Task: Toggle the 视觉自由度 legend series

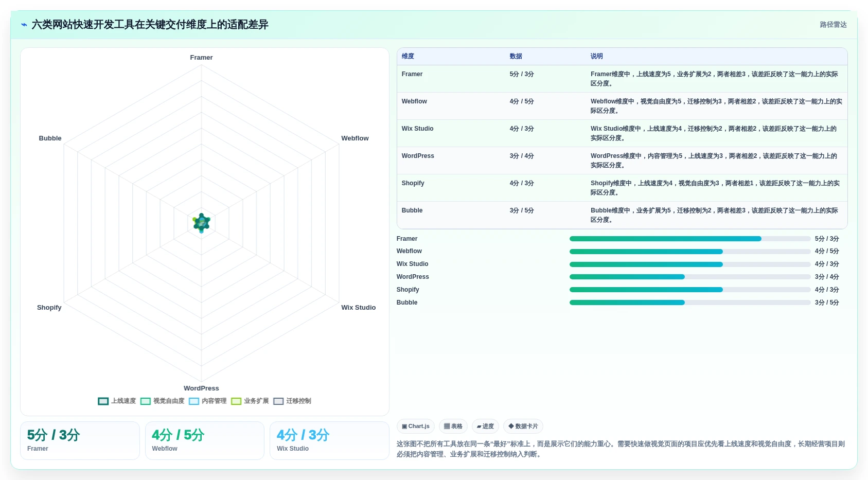Action: click(162, 401)
